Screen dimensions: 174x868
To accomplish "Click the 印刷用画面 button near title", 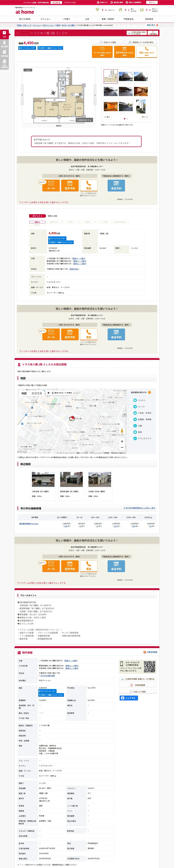I will pyautogui.click(x=153, y=33).
